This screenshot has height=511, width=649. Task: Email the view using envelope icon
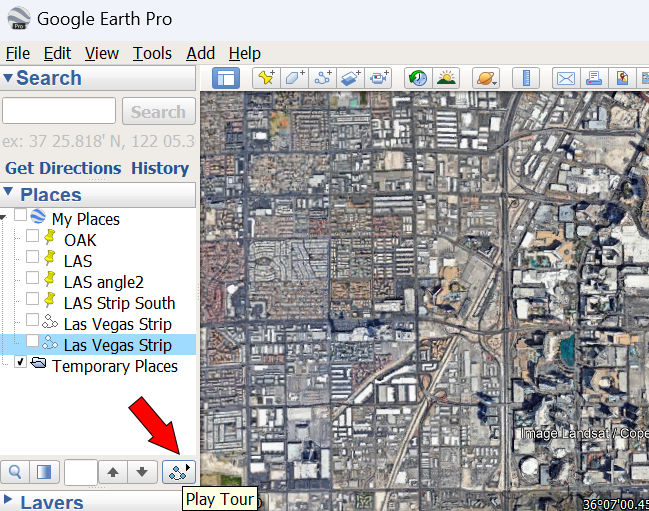(x=566, y=78)
